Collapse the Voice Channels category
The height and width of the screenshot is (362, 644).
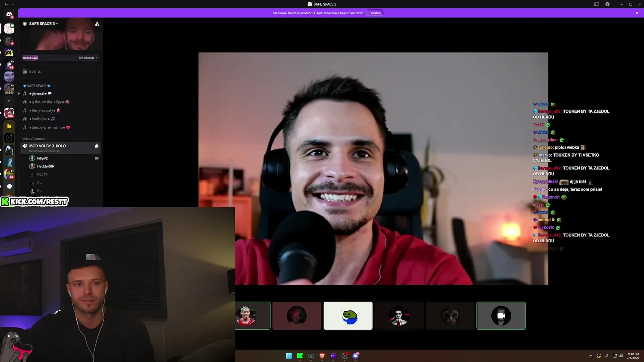[35, 139]
